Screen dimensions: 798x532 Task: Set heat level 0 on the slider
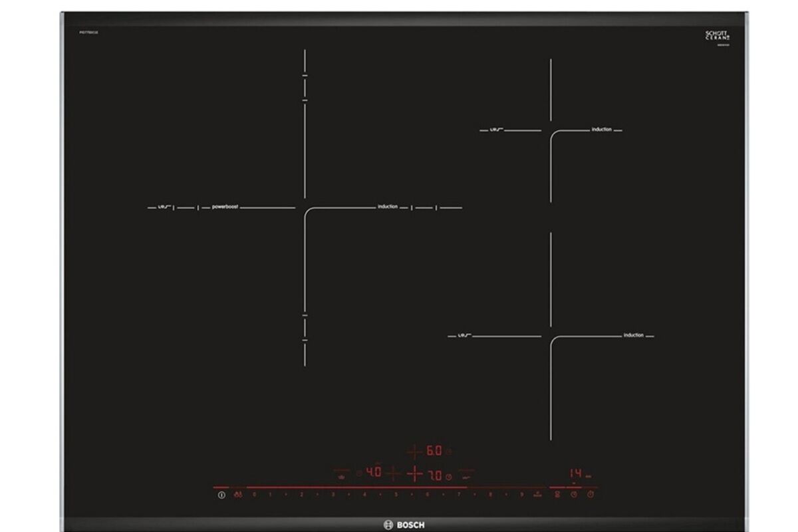click(254, 495)
